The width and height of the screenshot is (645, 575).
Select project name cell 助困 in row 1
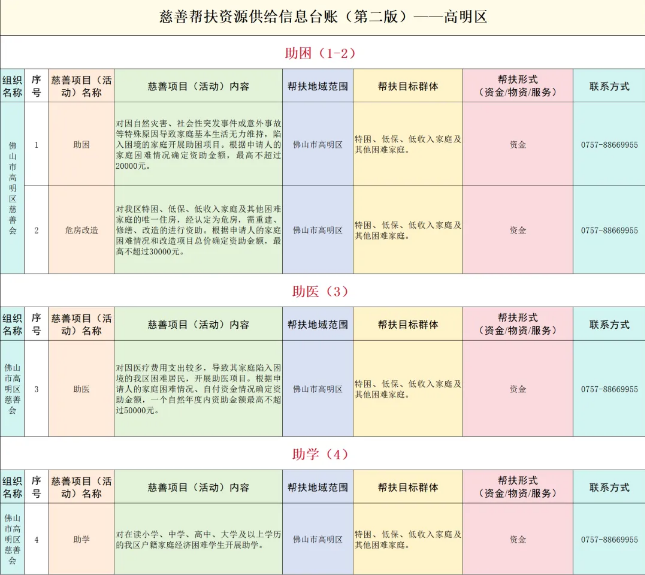pyautogui.click(x=81, y=144)
